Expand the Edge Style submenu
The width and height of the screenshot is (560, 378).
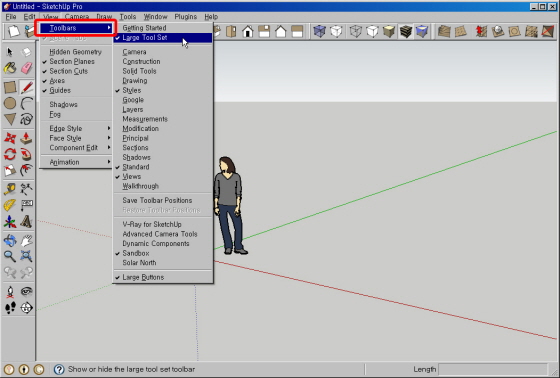tap(76, 128)
